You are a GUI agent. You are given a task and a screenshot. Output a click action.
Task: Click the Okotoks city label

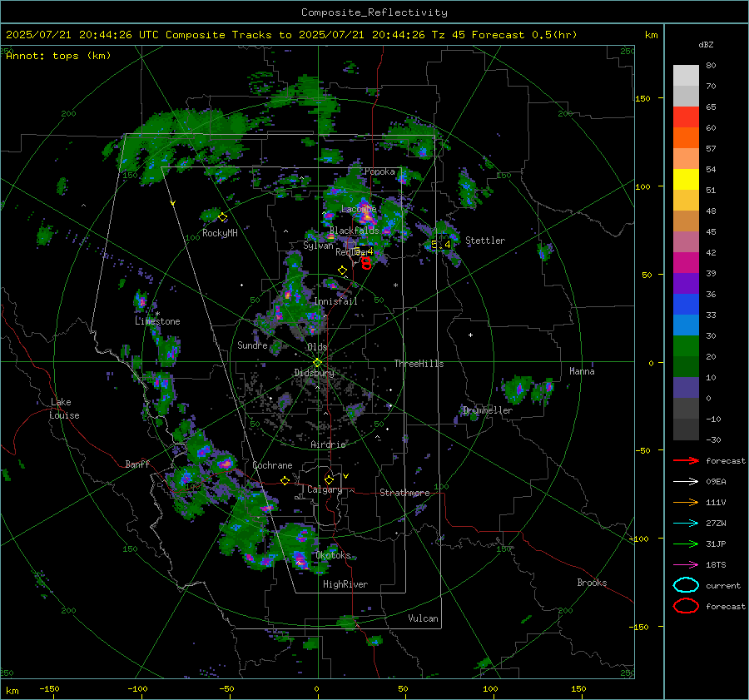point(333,555)
